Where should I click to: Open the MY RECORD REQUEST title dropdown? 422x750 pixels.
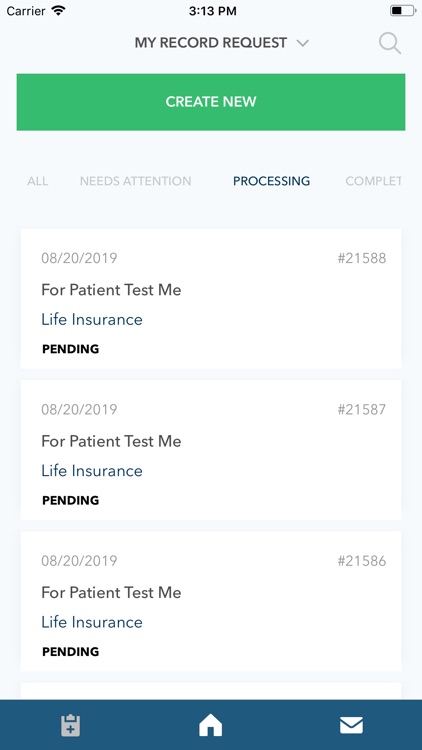222,43
